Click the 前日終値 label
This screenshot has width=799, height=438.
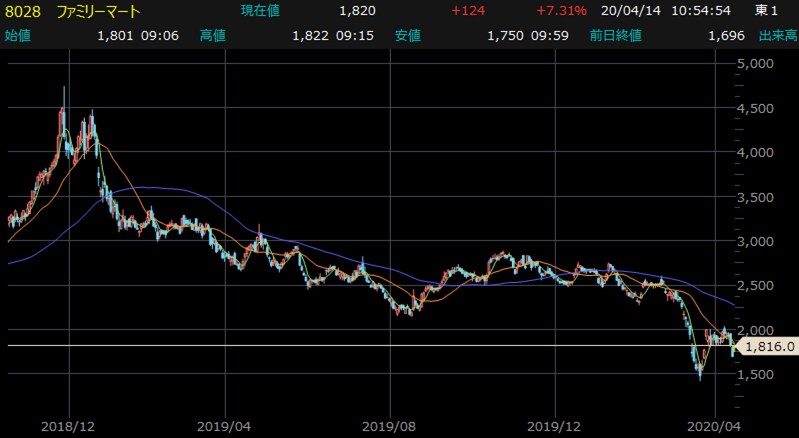[x=616, y=36]
